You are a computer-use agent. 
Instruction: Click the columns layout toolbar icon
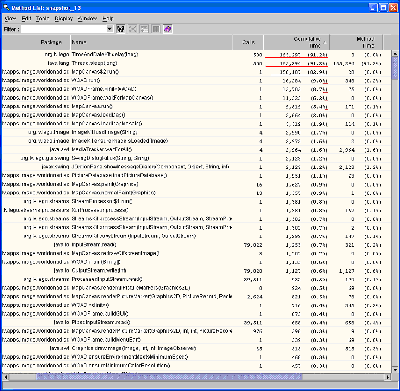click(156, 29)
